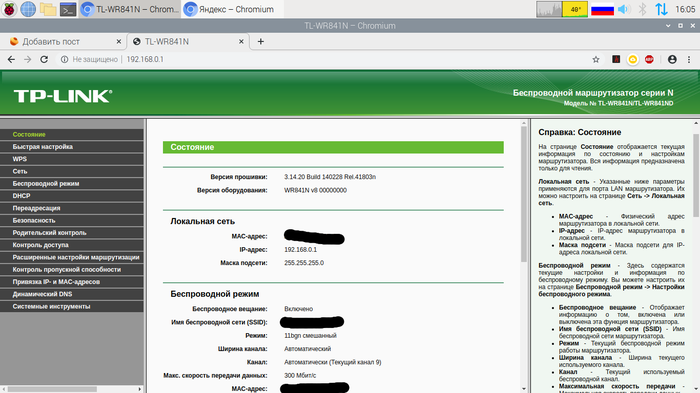Open the Сеть menu section

[71, 171]
